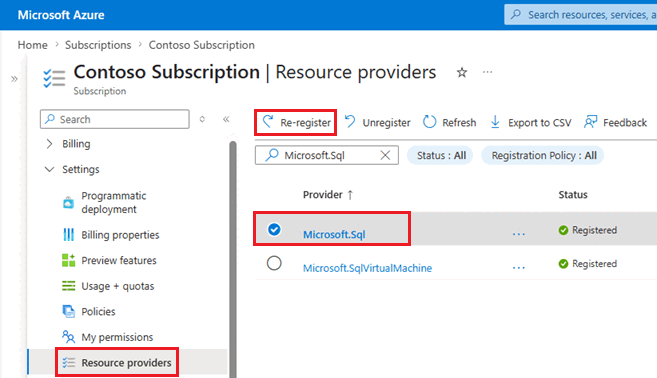Open ellipsis menu for Microsoft.Sql row
This screenshot has height=378, width=657.
coord(519,234)
